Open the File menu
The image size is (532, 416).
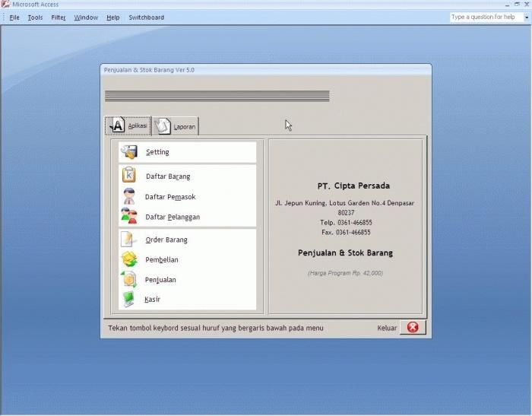coord(14,17)
